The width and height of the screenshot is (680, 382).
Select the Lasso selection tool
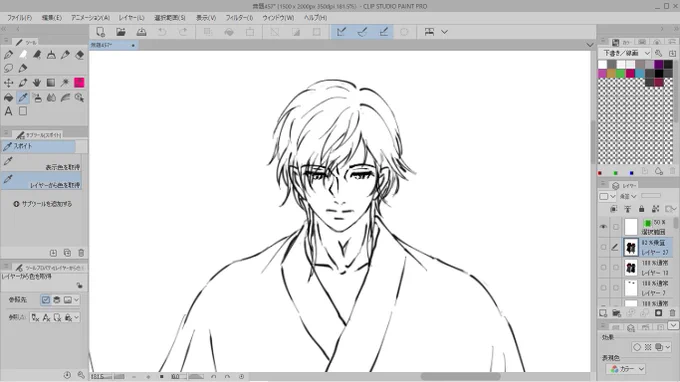(x=8, y=69)
